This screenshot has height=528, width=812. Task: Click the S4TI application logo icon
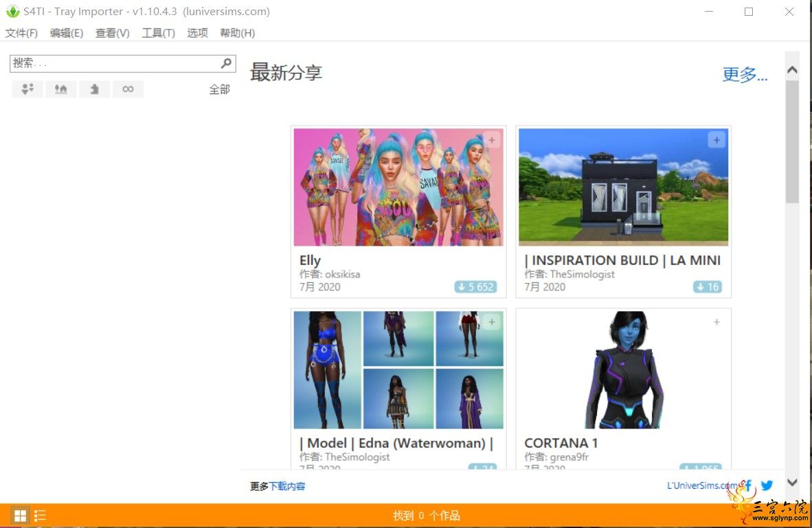click(x=12, y=12)
